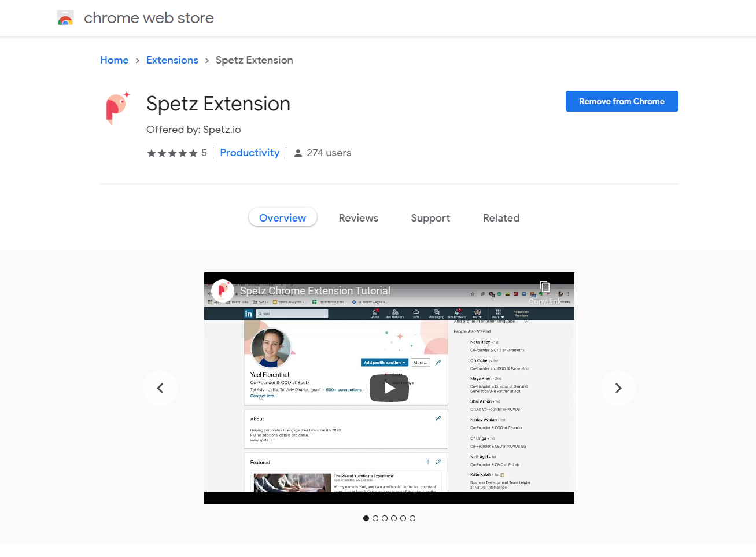Select the previous carousel arrow
The height and width of the screenshot is (557, 756).
coord(160,388)
